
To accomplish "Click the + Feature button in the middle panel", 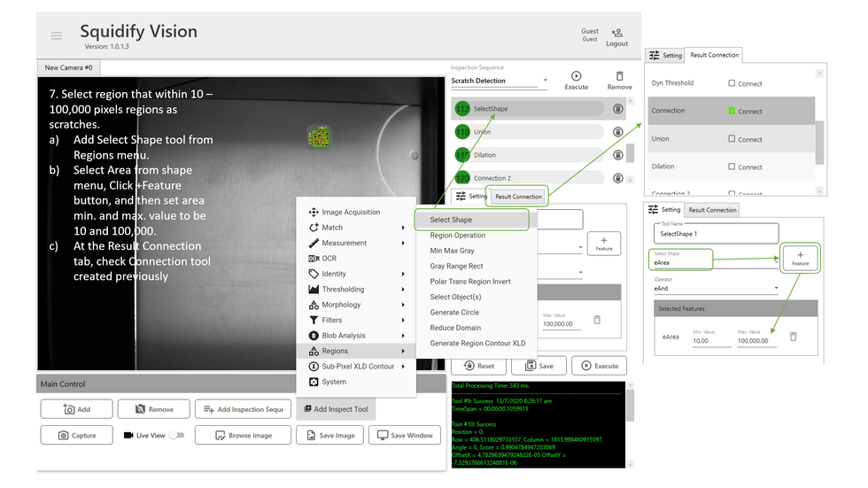I will (x=604, y=244).
